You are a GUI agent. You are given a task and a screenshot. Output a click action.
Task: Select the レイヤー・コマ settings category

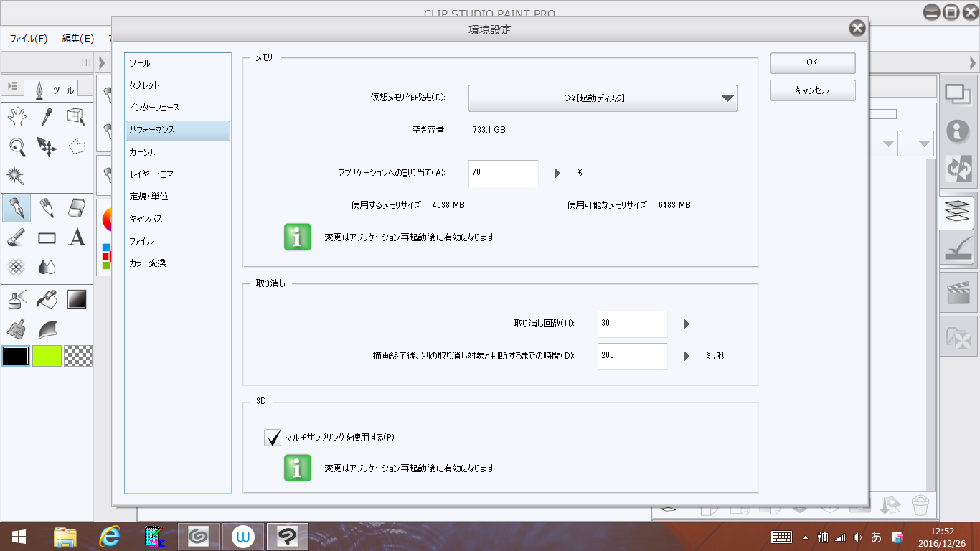pos(177,174)
